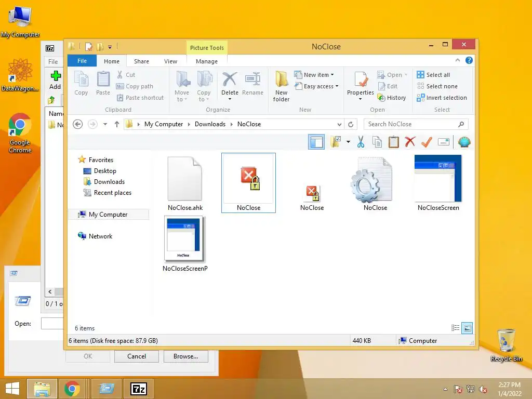Click Select all in Select group

coord(434,75)
